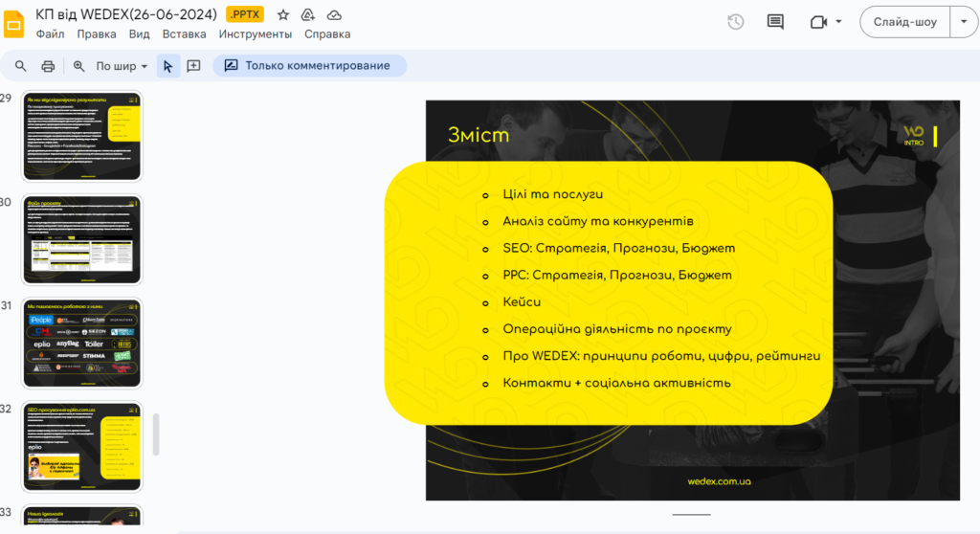Image resolution: width=980 pixels, height=534 pixels.
Task: Star the presentation with the star icon
Action: point(283,14)
